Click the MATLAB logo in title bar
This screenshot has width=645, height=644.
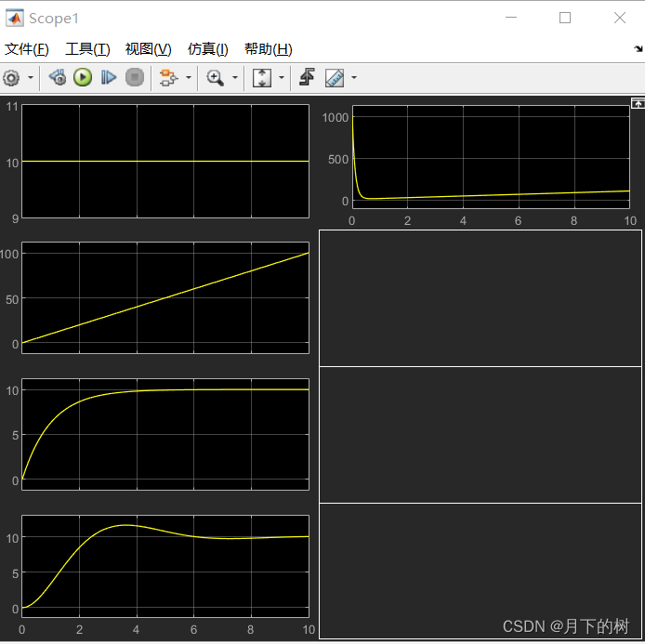[14, 18]
